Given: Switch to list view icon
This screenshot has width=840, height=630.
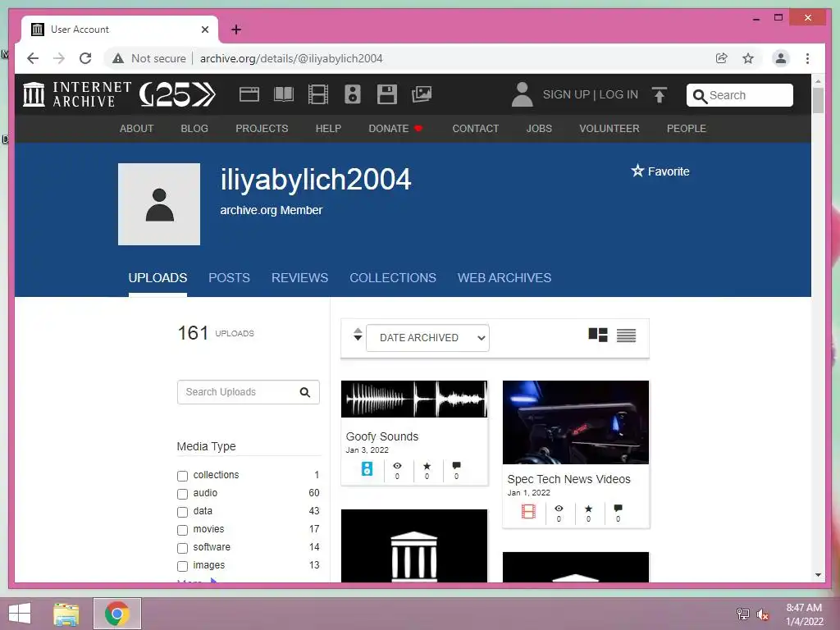Looking at the screenshot, I should (x=626, y=336).
